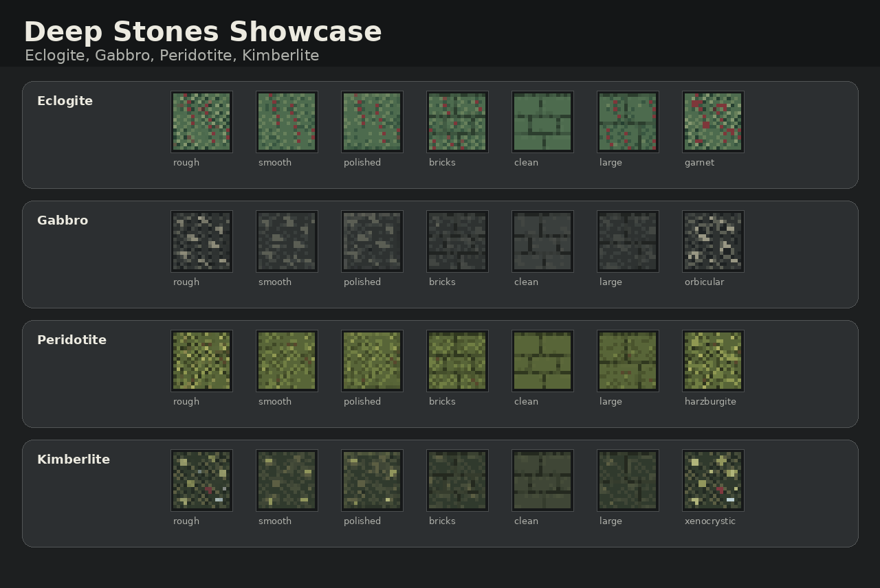Choose the Gabbro smooth texture tile

click(x=287, y=241)
